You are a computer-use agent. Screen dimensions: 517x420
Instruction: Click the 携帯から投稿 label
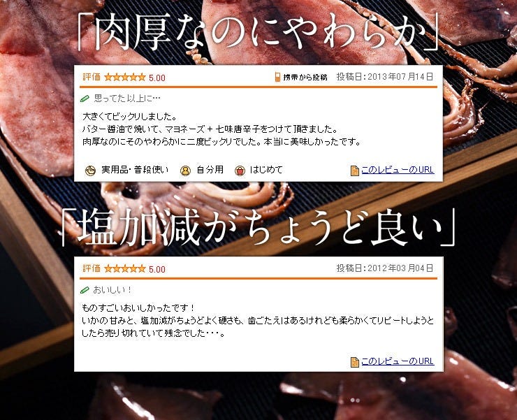click(x=305, y=77)
